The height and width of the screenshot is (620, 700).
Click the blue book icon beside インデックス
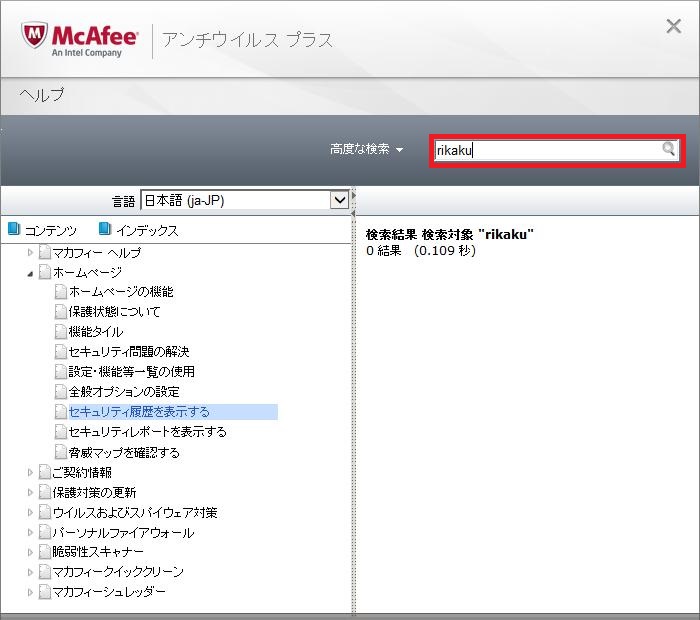[105, 229]
